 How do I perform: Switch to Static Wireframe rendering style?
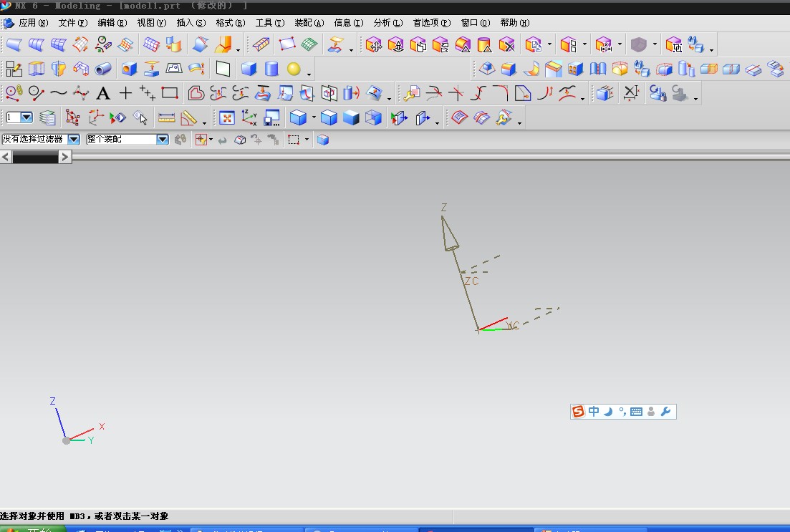click(x=373, y=118)
